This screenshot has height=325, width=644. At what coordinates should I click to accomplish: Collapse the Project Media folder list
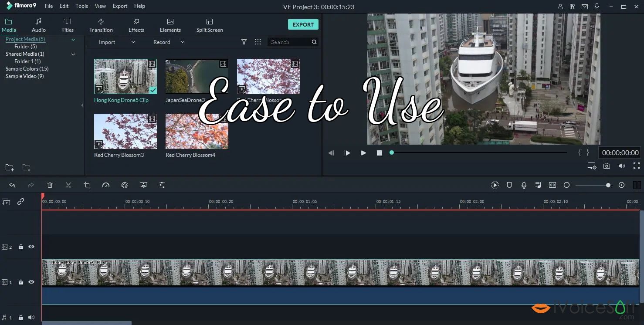tap(73, 39)
